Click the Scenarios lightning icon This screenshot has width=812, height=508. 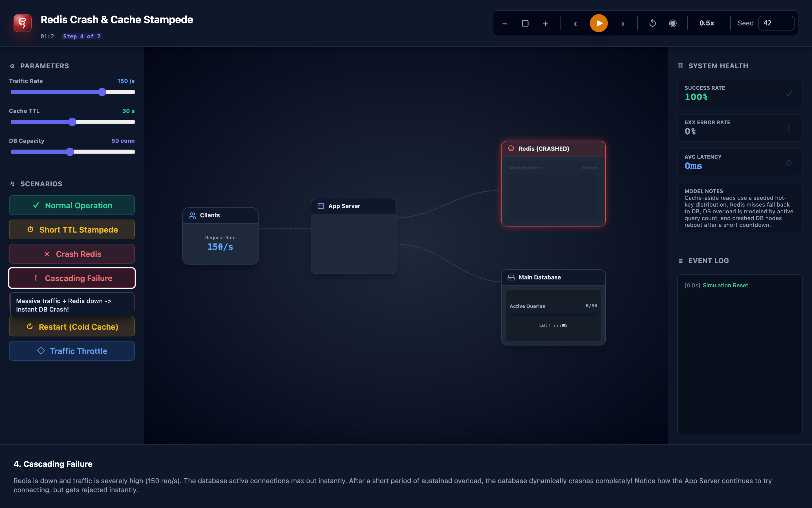click(12, 184)
